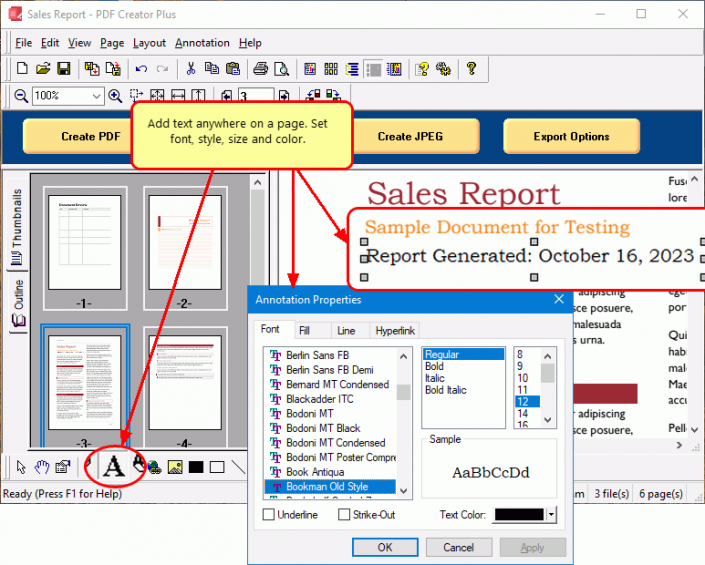Enable the Underline checkbox
Image resolution: width=705 pixels, height=565 pixels.
tap(268, 514)
